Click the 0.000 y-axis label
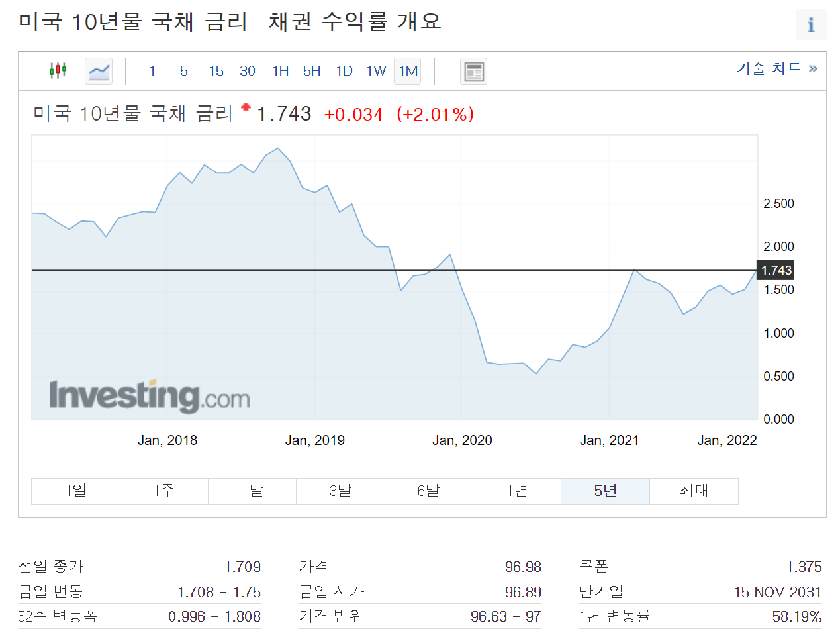The image size is (840, 633). click(778, 419)
